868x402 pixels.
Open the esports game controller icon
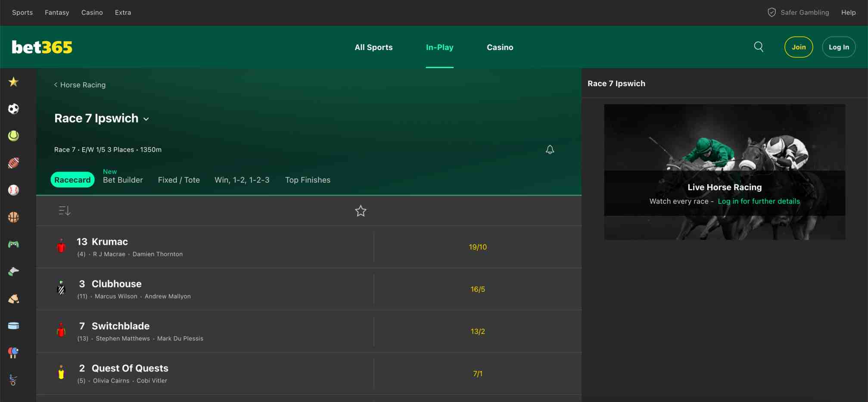pyautogui.click(x=13, y=244)
